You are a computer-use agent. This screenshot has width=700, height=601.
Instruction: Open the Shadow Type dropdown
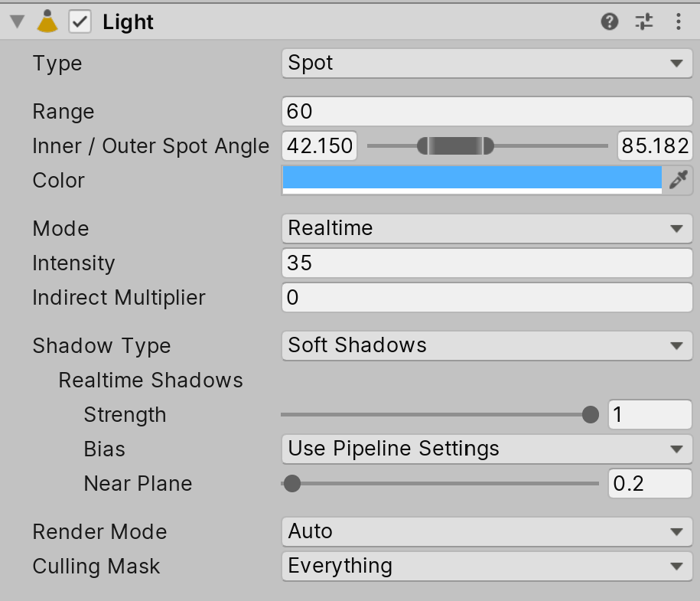487,346
